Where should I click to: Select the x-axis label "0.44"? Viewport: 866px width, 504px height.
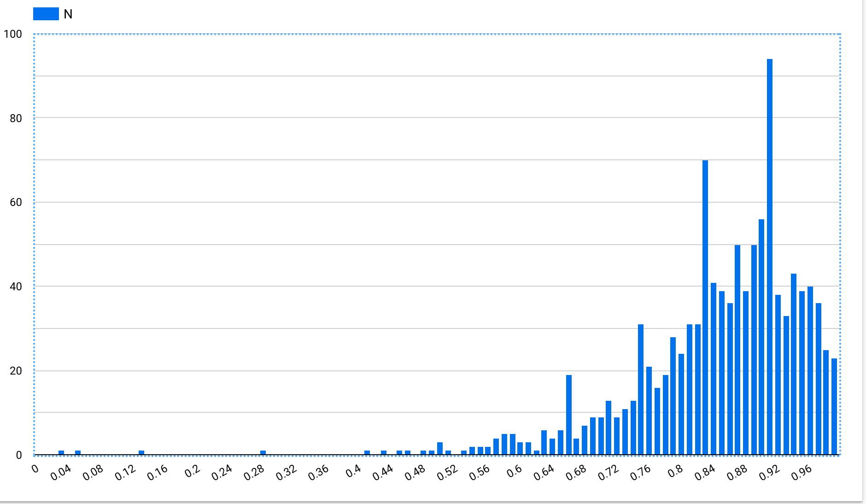point(383,473)
